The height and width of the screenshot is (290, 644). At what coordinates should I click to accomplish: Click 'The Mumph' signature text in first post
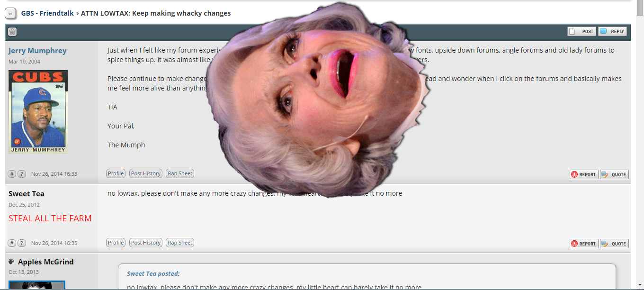(126, 145)
